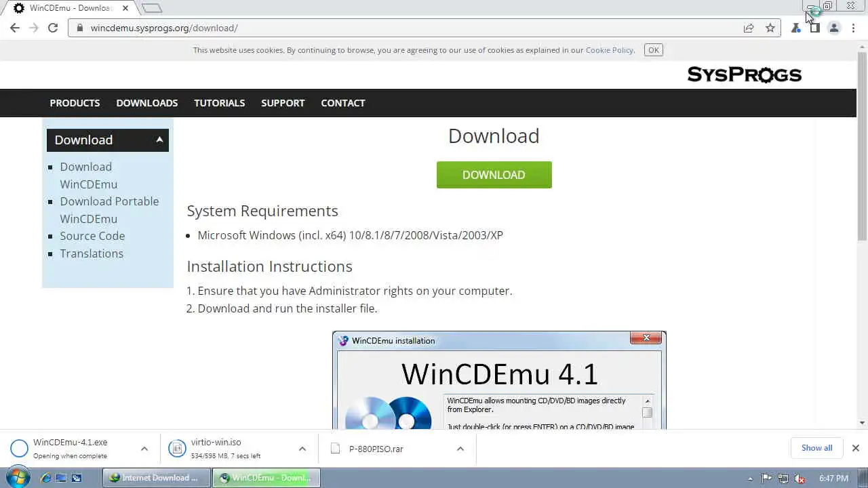Show hidden system tray icons
868x488 pixels.
(x=750, y=479)
